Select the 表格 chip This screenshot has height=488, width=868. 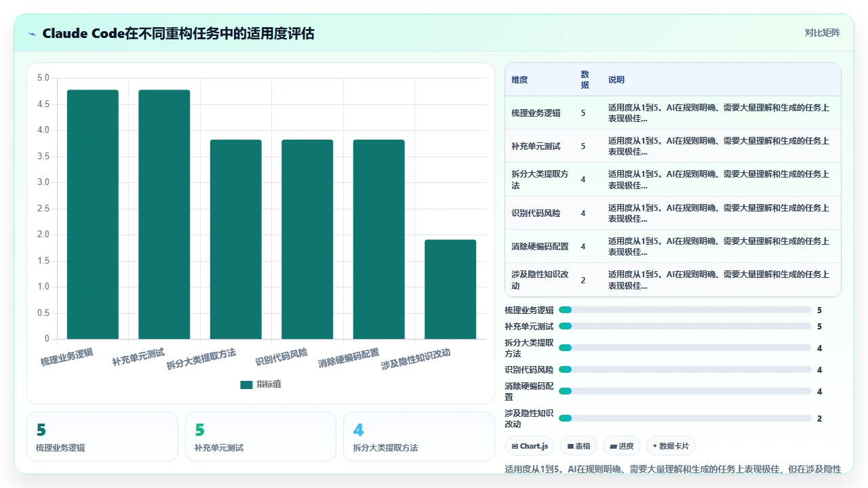(578, 446)
